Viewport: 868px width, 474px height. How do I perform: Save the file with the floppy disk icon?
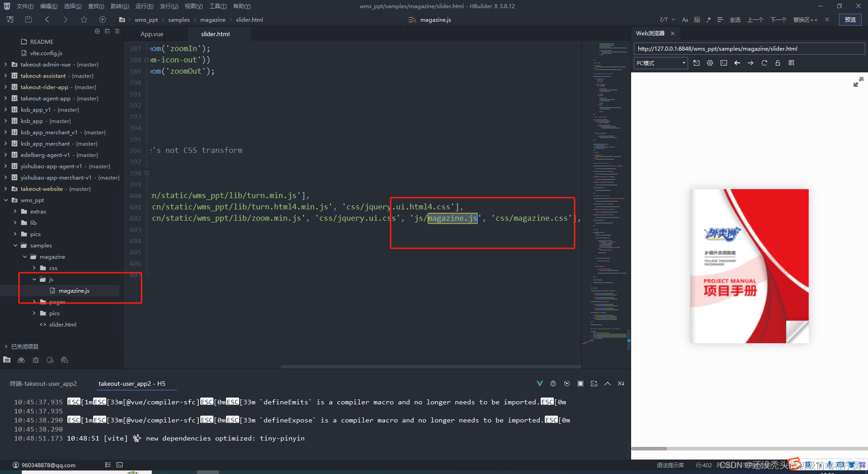pyautogui.click(x=28, y=19)
